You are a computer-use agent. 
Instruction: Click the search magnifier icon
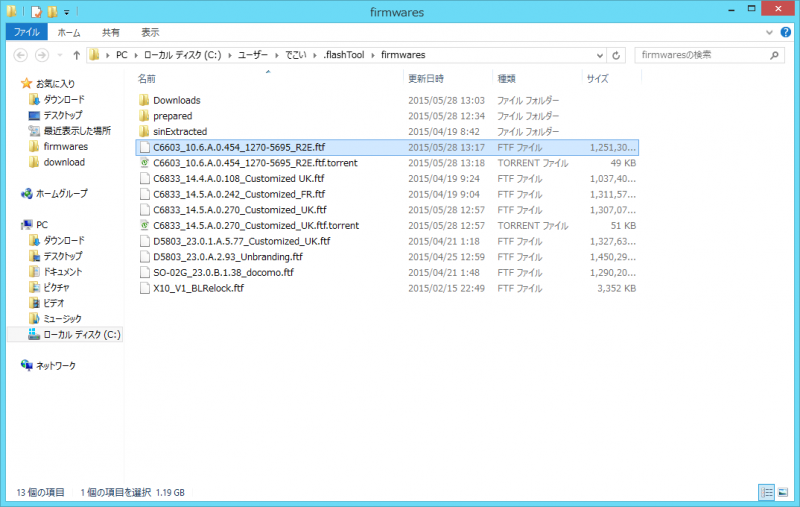click(x=774, y=55)
